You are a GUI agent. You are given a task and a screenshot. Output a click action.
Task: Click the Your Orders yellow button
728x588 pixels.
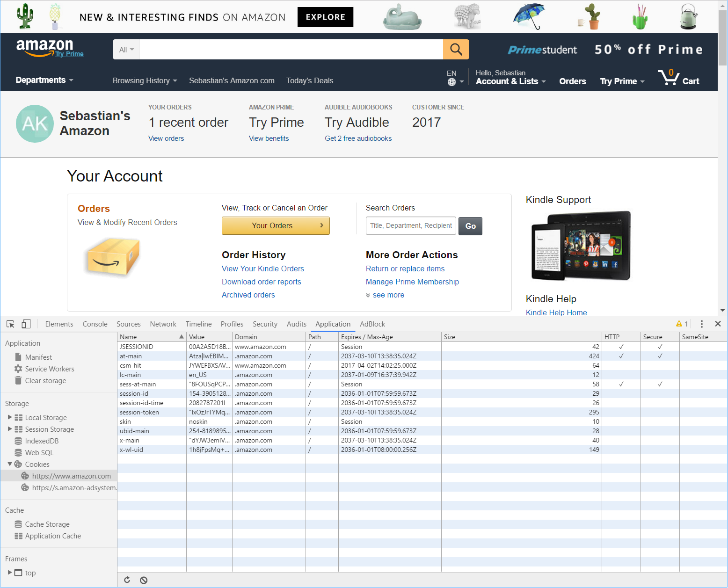[x=276, y=225]
